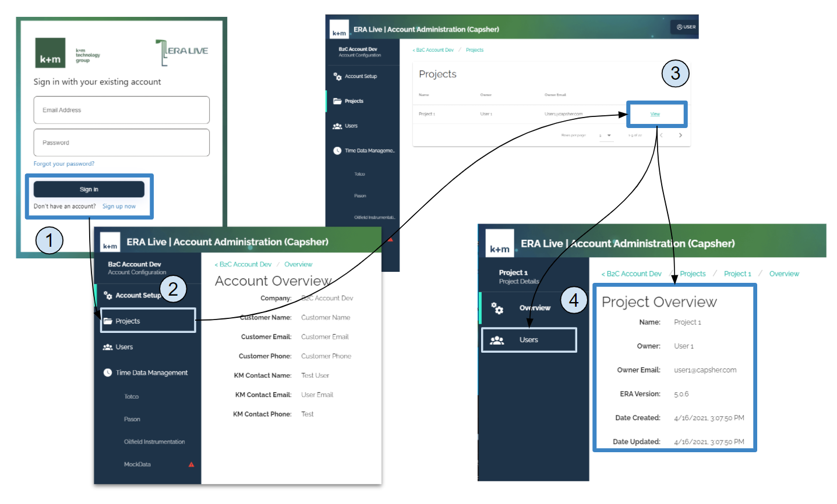Focus the Email Address field
The width and height of the screenshot is (837, 504).
(121, 110)
